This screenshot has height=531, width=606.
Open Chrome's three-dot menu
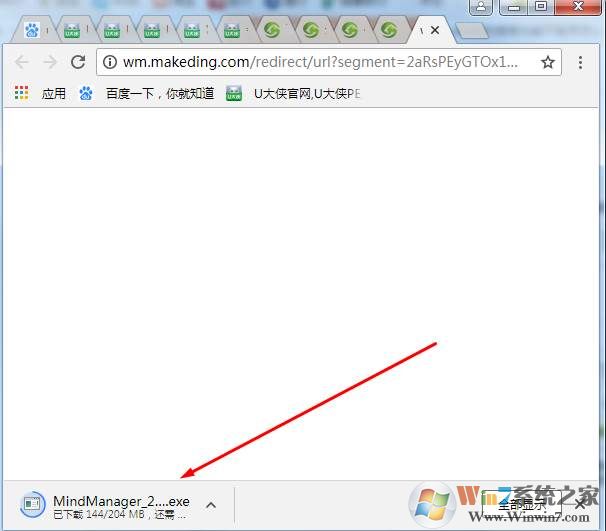point(580,62)
